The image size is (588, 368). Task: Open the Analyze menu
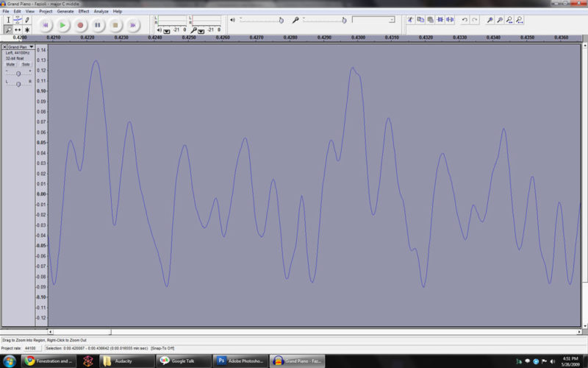(x=101, y=12)
